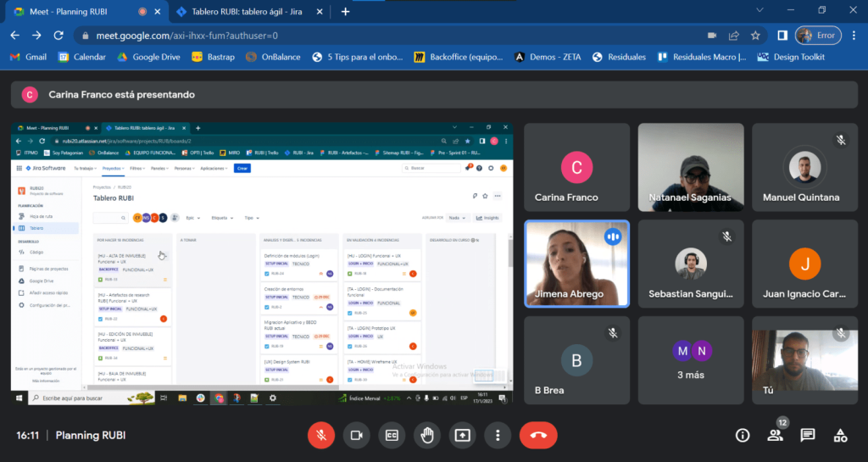Open the tab search dropdown arrow
This screenshot has height=462, width=868.
pyautogui.click(x=759, y=10)
